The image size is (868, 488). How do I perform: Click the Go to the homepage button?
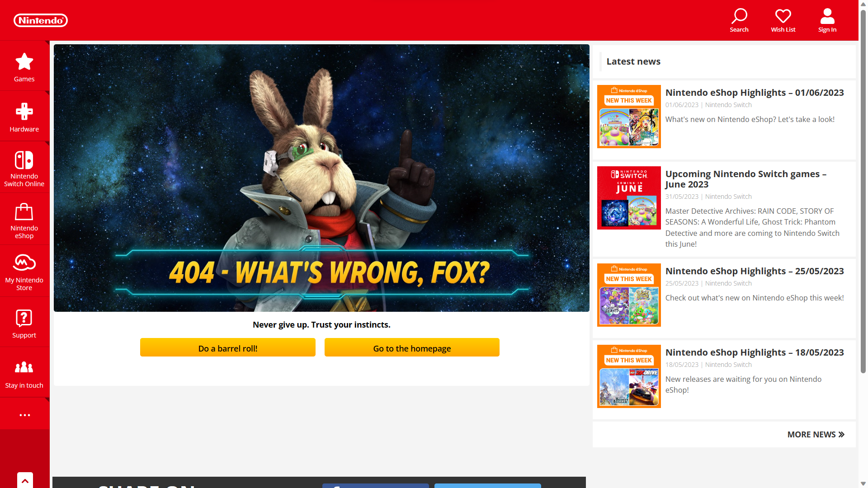[412, 348]
